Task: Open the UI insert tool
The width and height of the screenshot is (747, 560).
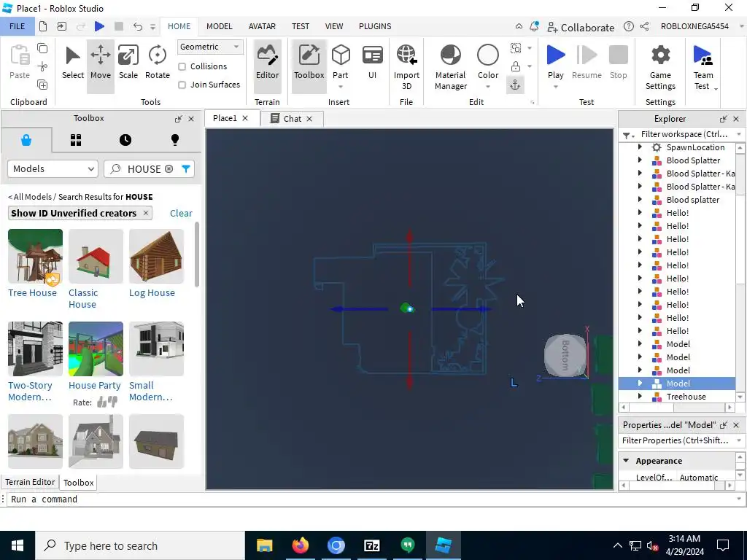Action: [x=372, y=63]
